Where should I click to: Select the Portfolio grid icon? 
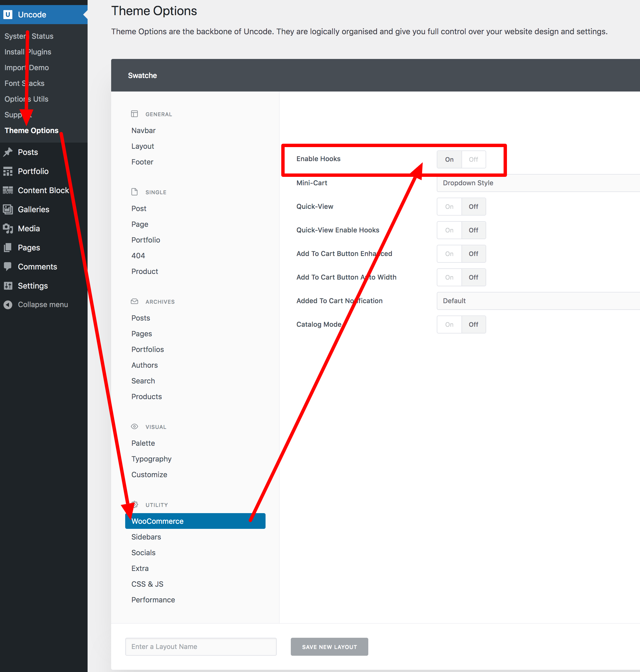click(x=8, y=171)
